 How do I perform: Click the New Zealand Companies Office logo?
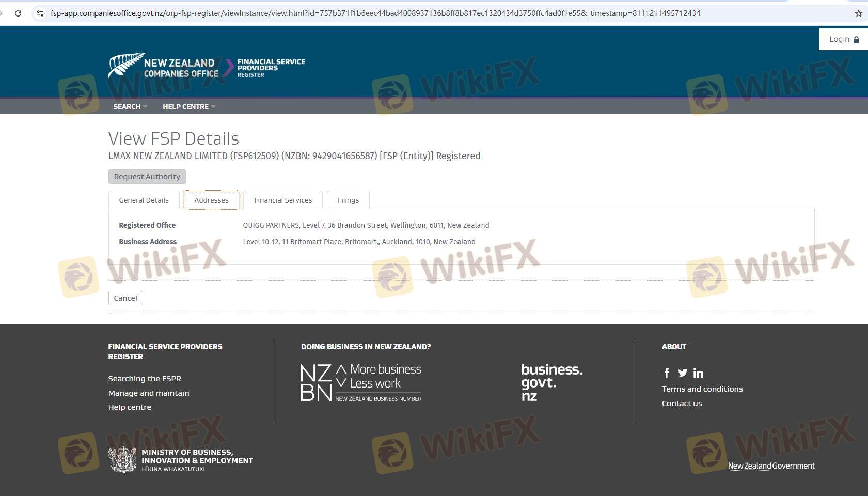pyautogui.click(x=164, y=67)
